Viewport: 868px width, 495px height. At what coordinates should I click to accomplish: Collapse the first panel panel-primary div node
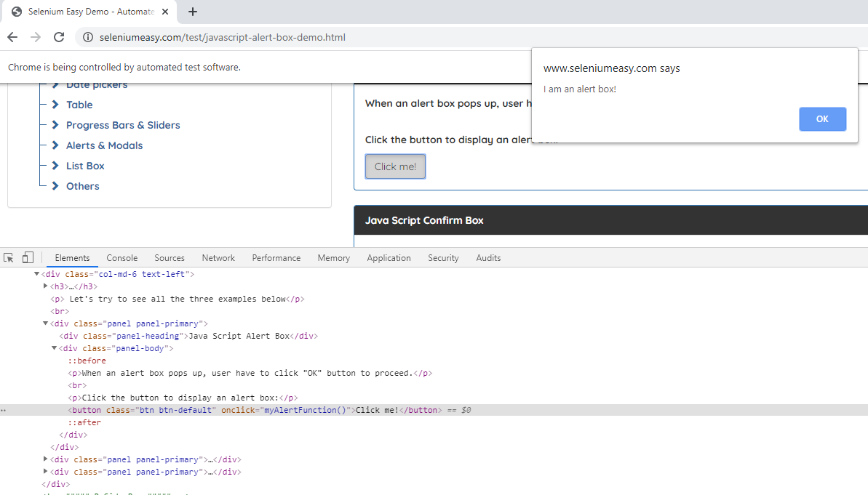(45, 323)
